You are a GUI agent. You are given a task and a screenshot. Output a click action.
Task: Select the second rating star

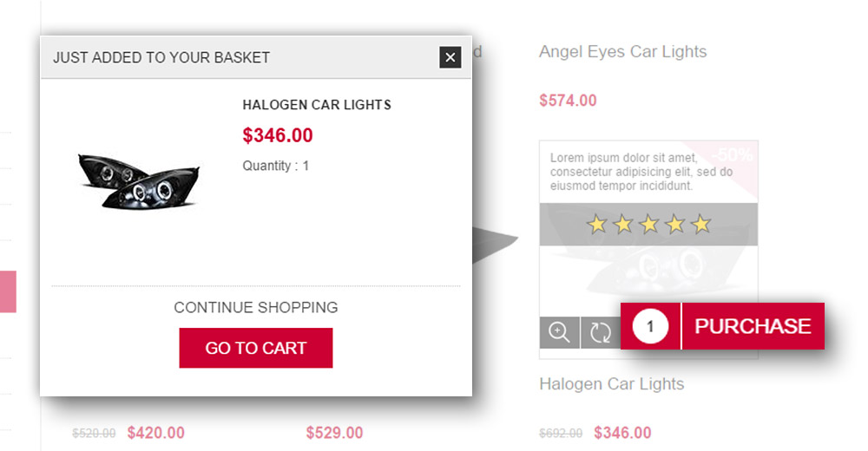tap(622, 225)
